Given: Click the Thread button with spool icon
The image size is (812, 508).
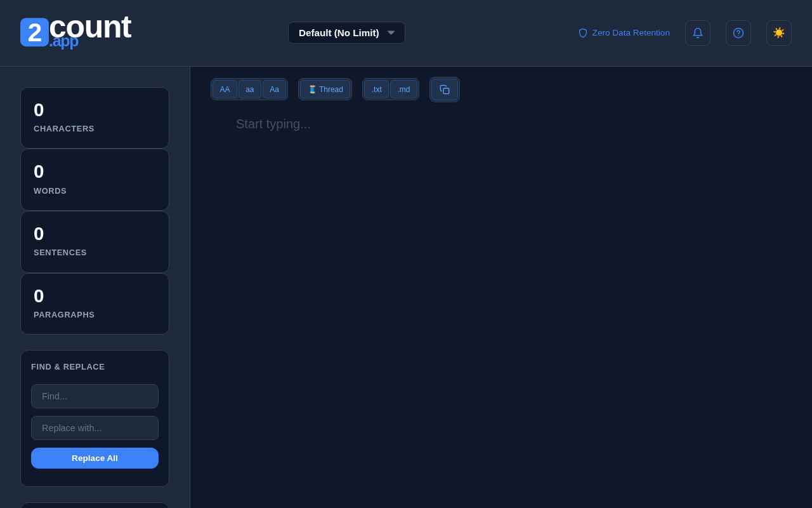Looking at the screenshot, I should point(325,90).
